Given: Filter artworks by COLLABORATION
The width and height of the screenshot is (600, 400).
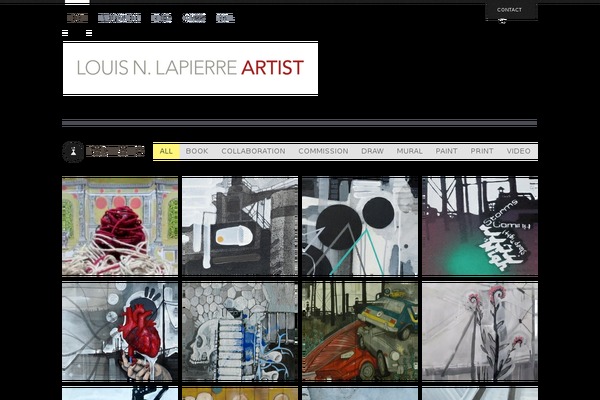Looking at the screenshot, I should (x=253, y=151).
